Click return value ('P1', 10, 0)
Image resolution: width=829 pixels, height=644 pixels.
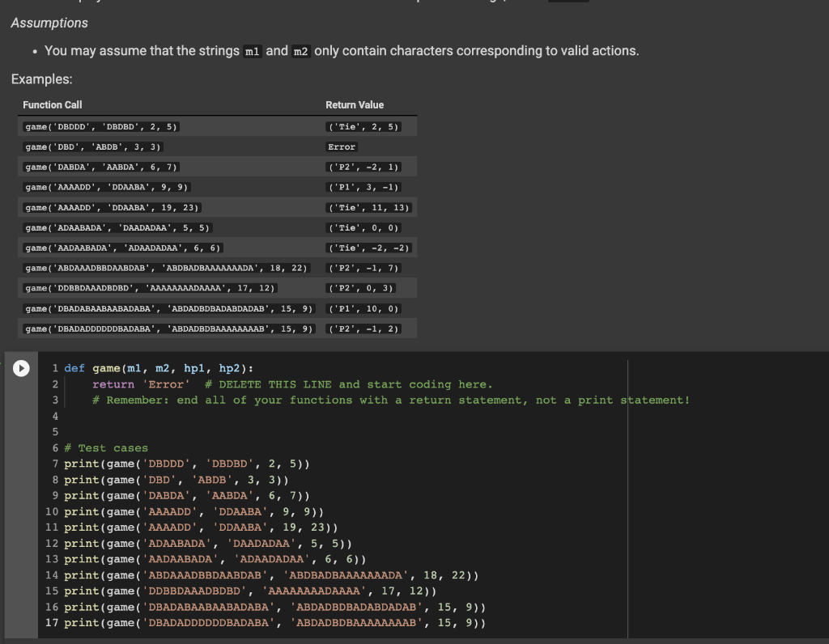pos(363,308)
